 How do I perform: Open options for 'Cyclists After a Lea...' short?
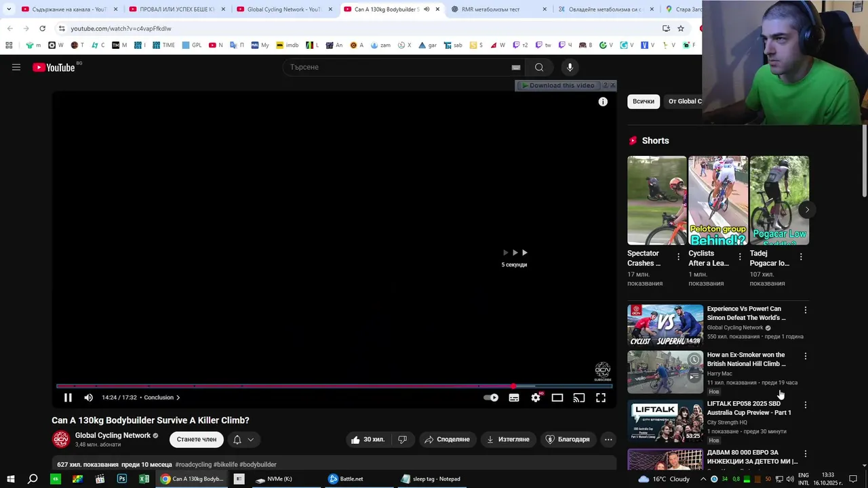740,257
